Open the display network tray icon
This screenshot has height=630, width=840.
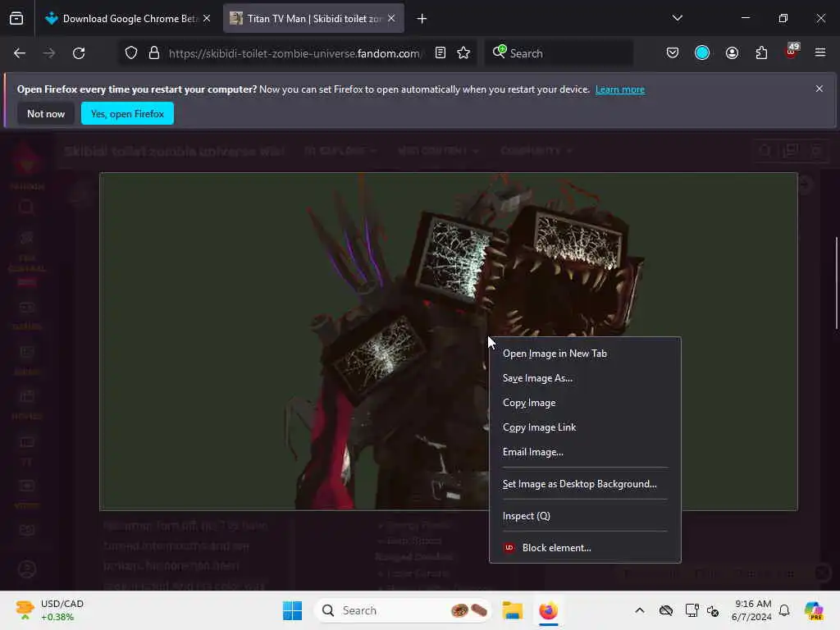(692, 610)
